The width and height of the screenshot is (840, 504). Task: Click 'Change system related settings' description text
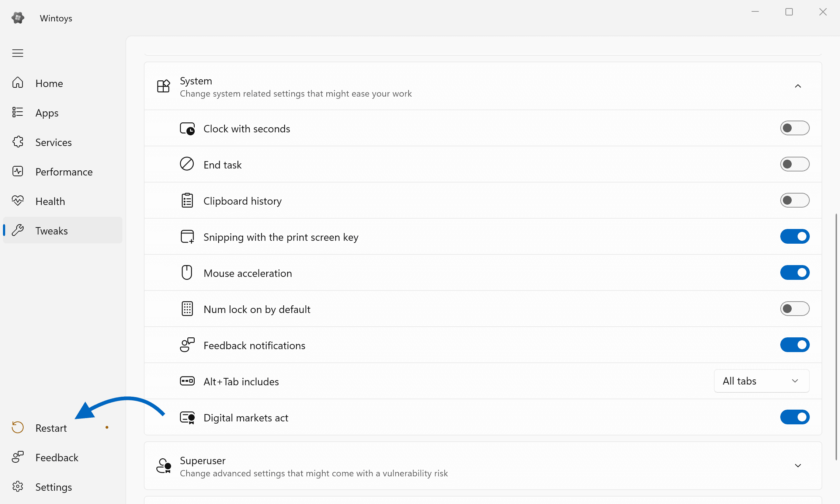(296, 94)
